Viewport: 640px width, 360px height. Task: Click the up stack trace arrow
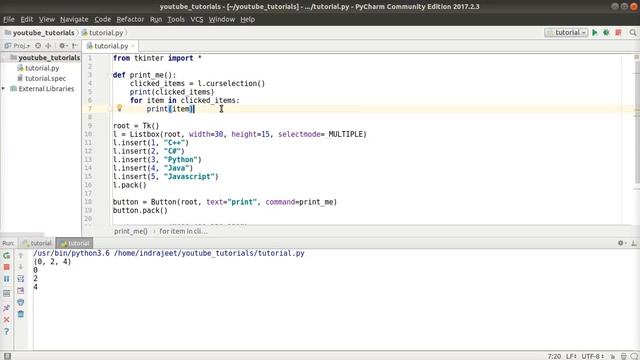21,256
